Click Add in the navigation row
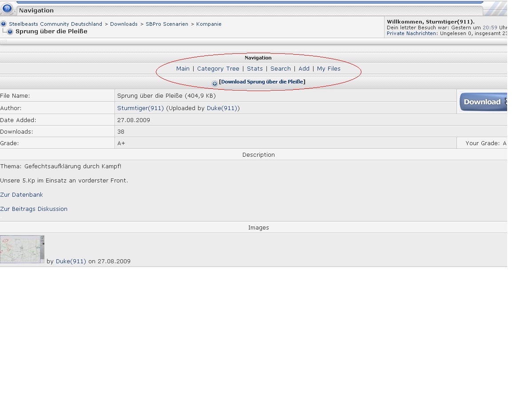 click(x=304, y=69)
